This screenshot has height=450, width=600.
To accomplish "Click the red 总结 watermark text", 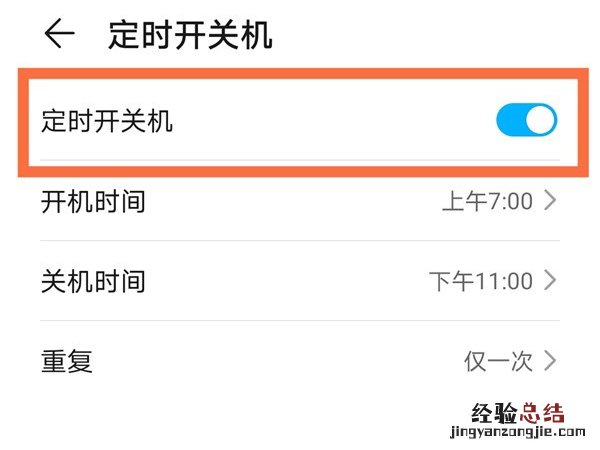I will (540, 415).
